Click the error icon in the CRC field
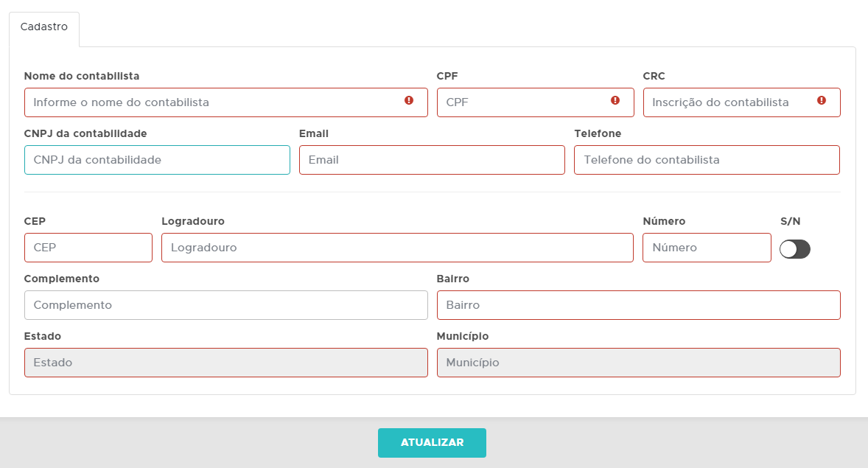The height and width of the screenshot is (468, 868). coord(822,100)
